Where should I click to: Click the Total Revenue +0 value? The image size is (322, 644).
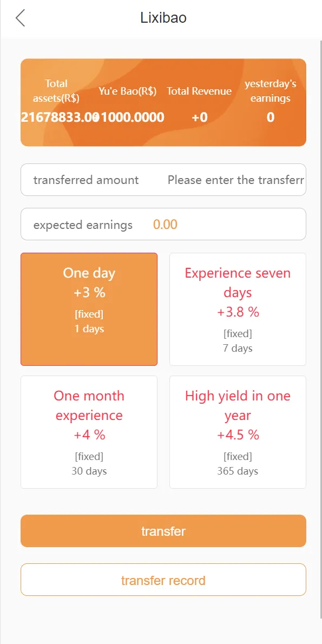[200, 118]
